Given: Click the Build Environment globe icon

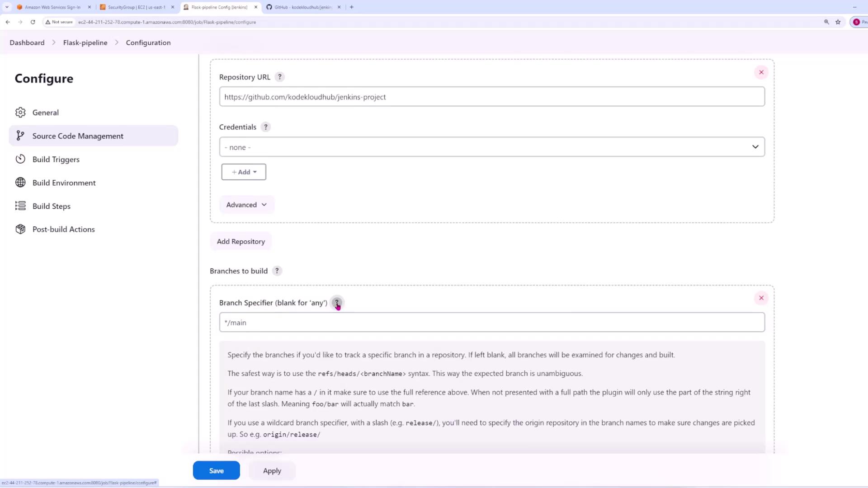Looking at the screenshot, I should (x=20, y=183).
